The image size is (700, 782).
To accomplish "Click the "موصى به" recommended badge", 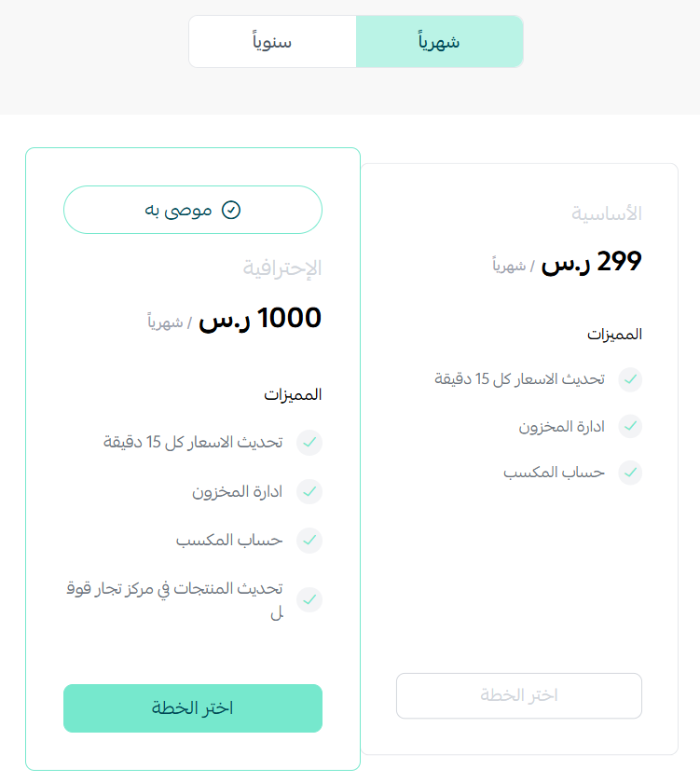I will pos(192,209).
